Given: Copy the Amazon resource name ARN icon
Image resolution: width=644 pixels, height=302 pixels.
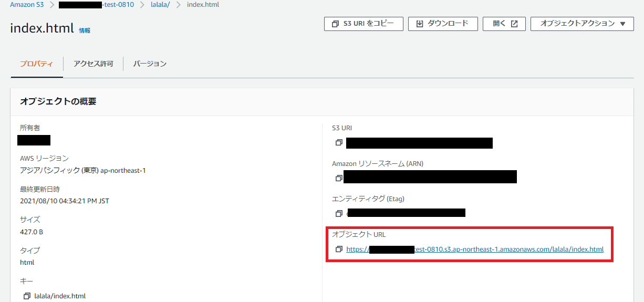Looking at the screenshot, I should click(x=339, y=178).
